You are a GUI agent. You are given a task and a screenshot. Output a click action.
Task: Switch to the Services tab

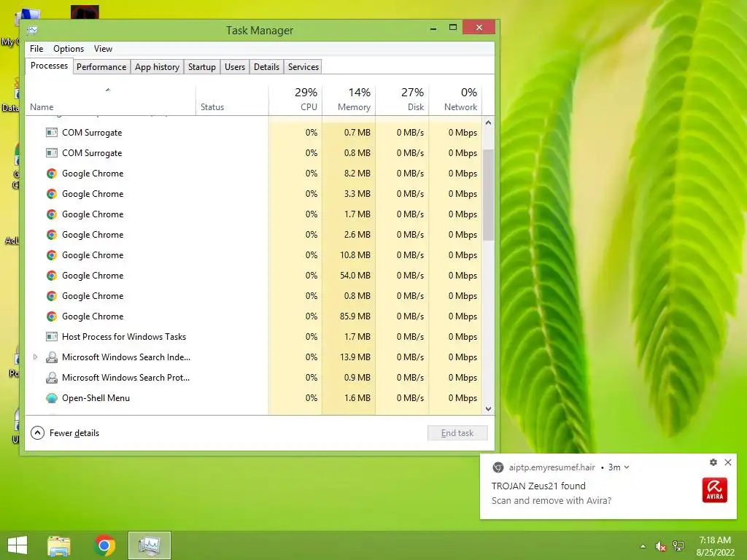click(303, 66)
